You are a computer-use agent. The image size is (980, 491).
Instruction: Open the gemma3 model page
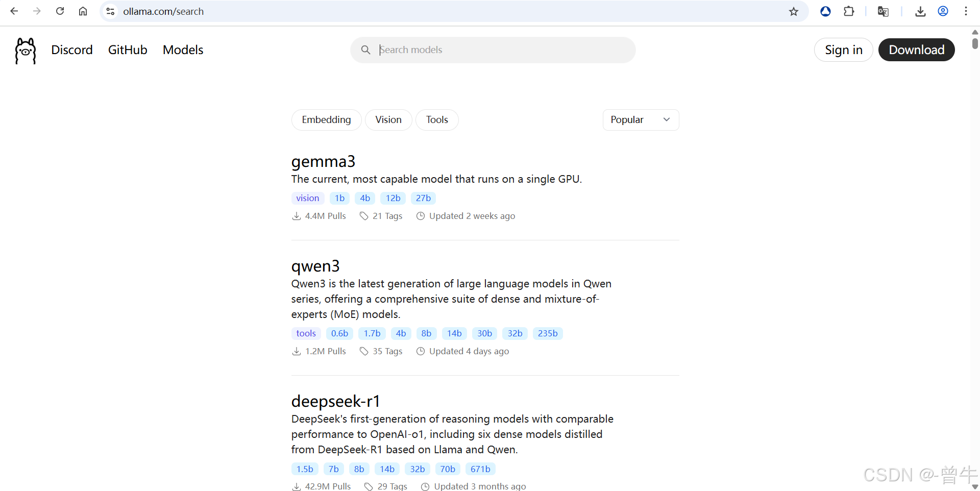tap(323, 161)
